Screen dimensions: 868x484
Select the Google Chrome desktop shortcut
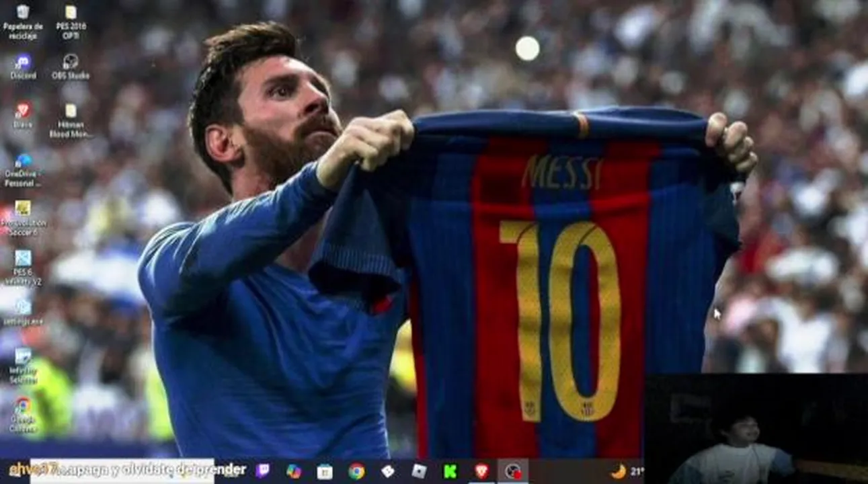[23, 415]
